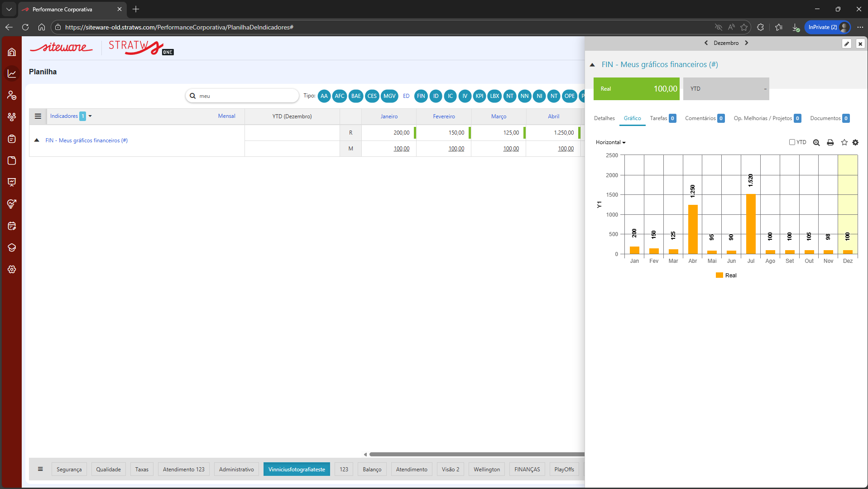Open the Indicadores dropdown arrow
Viewport: 868px width, 489px height.
point(90,116)
